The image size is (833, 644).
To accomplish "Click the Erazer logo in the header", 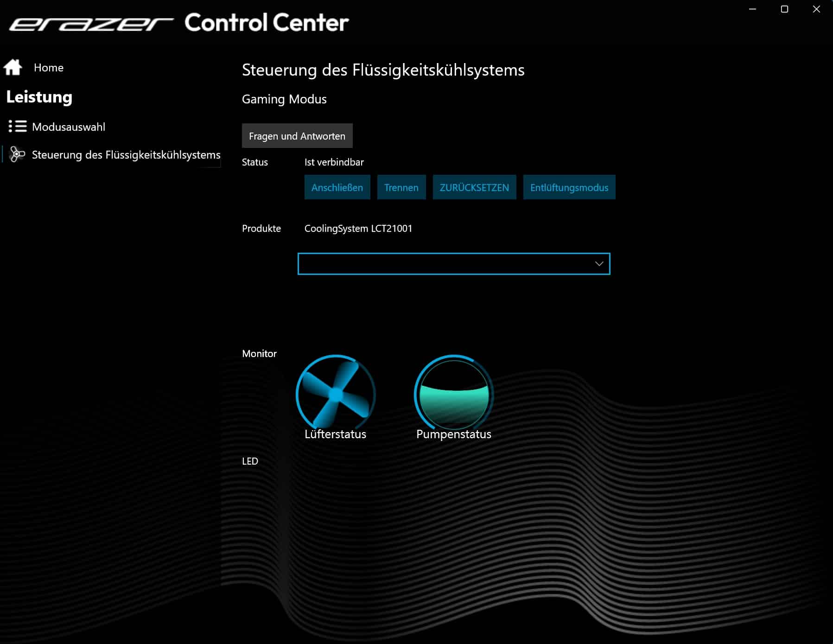I will (x=91, y=23).
